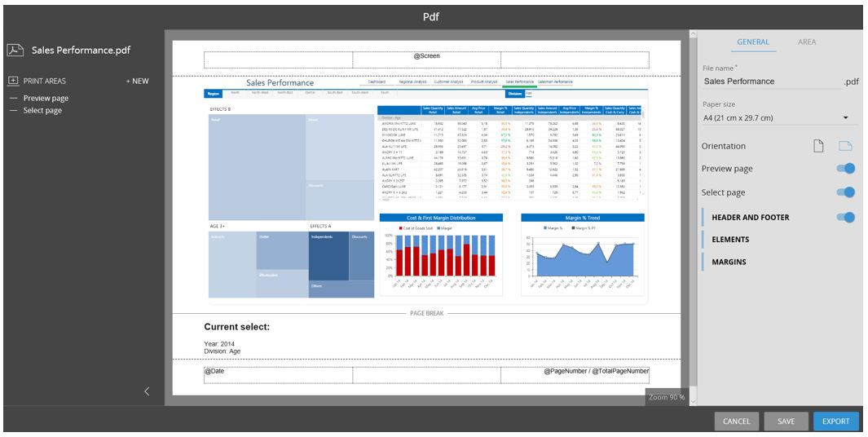Click the File name input field
This screenshot has width=868, height=437.
click(772, 81)
